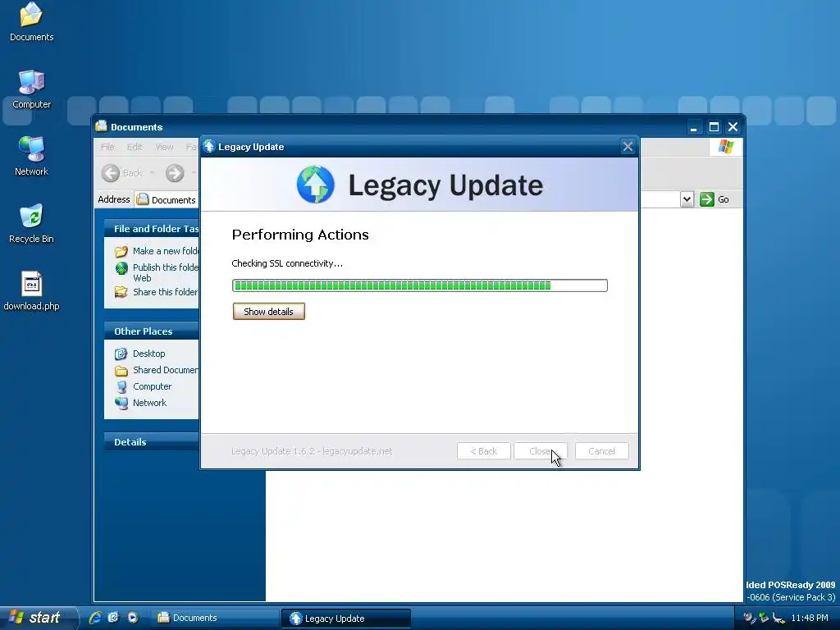840x630 pixels.
Task: Click the middle system tray icon
Action: point(764,618)
